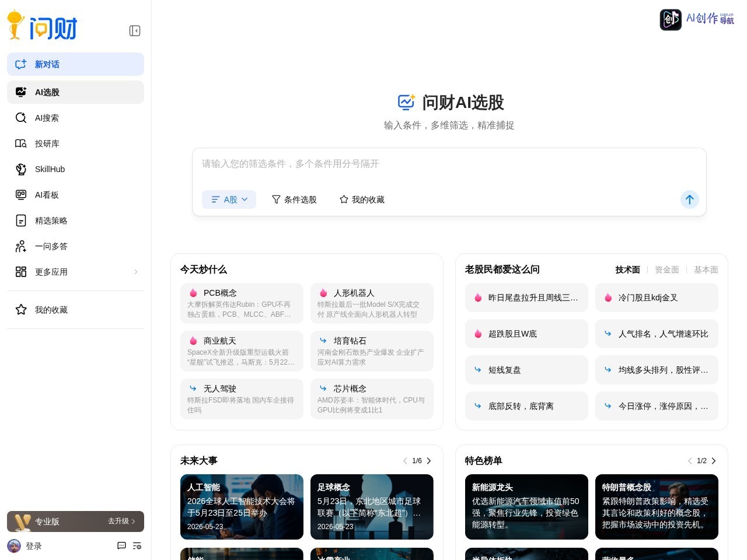The image size is (747, 560).
Task: Click the 培育钻石 arrow icon
Action: (323, 340)
